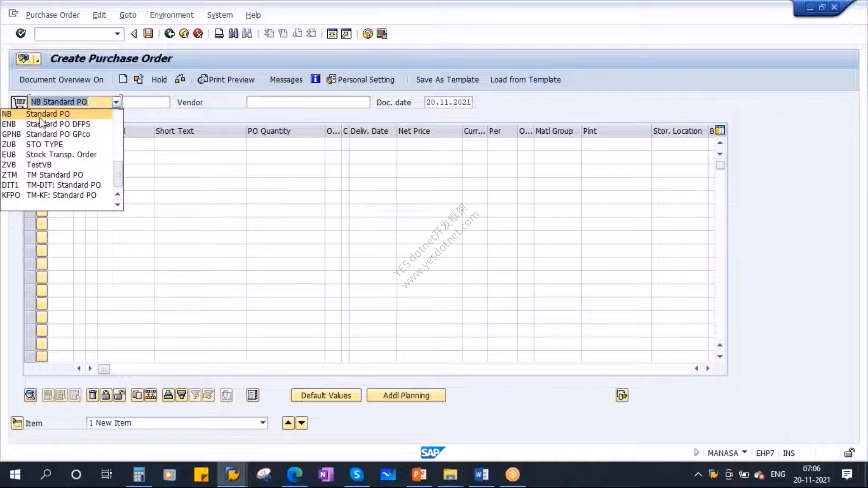
Task: Open the Environment menu
Action: [x=171, y=15]
